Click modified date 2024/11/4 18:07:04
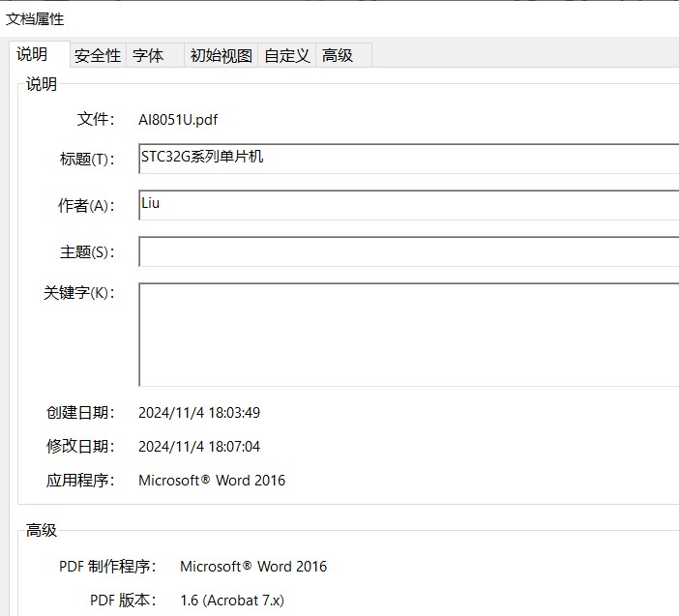Image resolution: width=679 pixels, height=616 pixels. coord(199,447)
